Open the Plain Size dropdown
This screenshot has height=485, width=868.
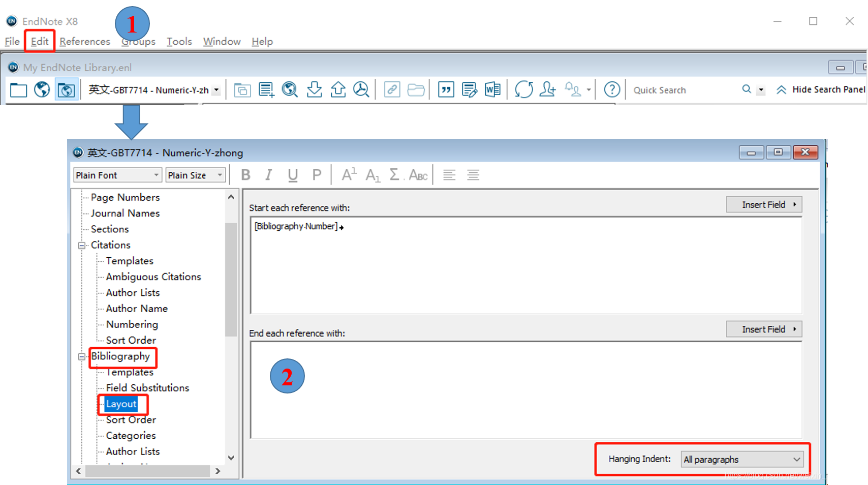click(x=196, y=175)
